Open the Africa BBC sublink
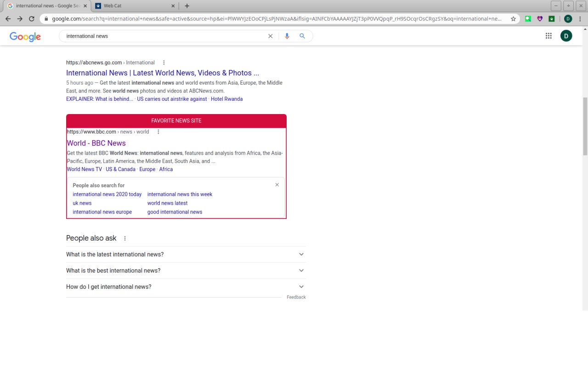The width and height of the screenshot is (588, 368). click(x=166, y=169)
